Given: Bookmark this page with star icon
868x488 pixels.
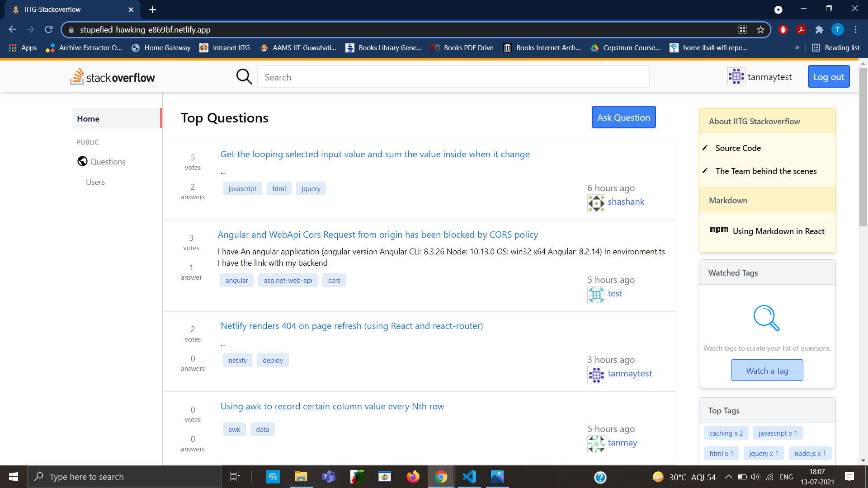Looking at the screenshot, I should tap(760, 30).
